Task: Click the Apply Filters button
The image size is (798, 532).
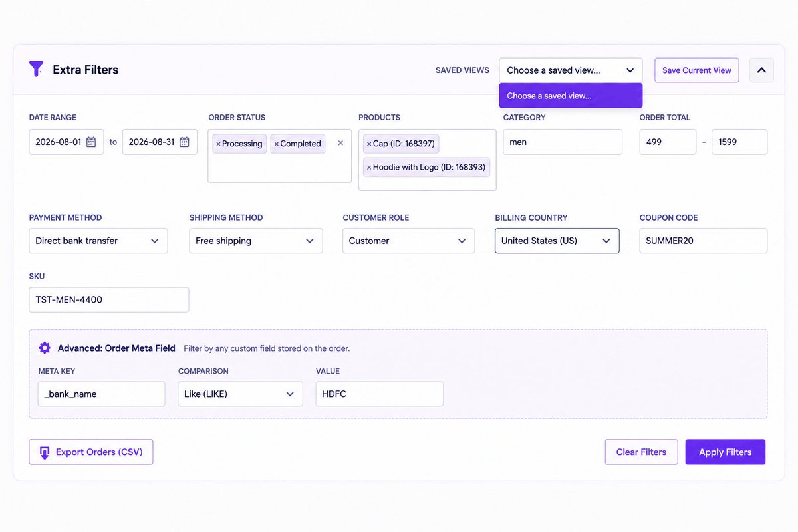Action: pyautogui.click(x=726, y=452)
